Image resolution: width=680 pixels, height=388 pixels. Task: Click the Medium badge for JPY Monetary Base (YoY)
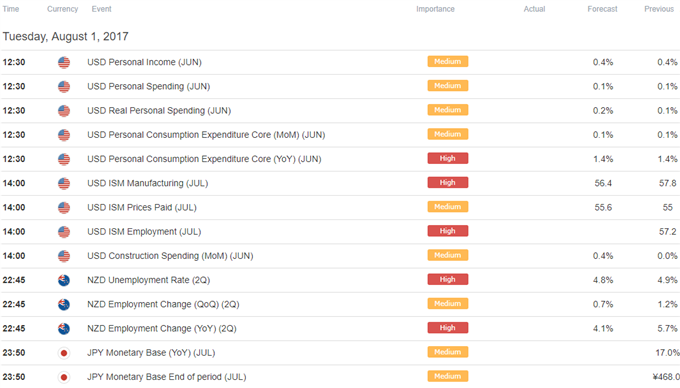click(448, 352)
